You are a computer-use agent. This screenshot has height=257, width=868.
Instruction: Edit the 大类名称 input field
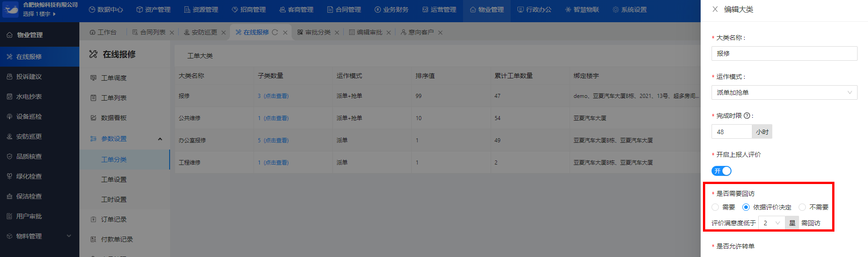point(784,53)
